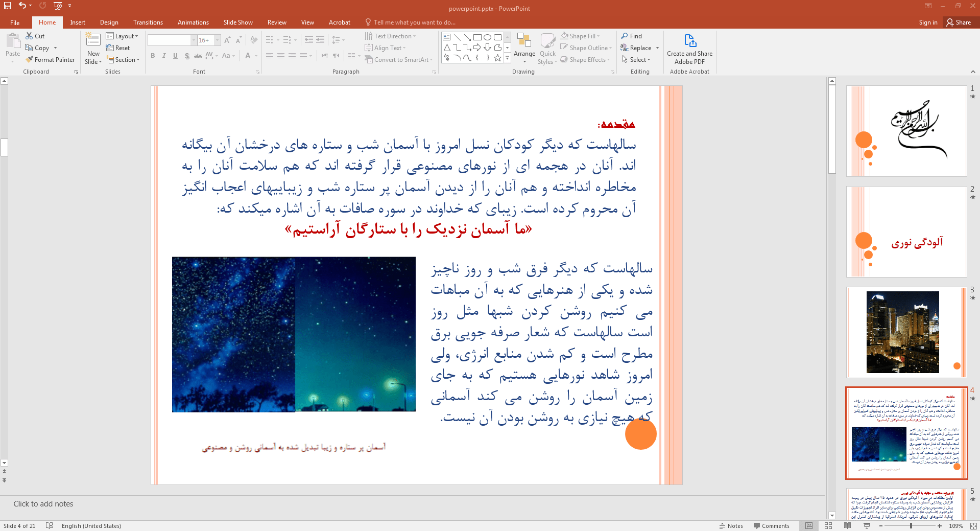Toggle Bold formatting
980x531 pixels.
(153, 56)
